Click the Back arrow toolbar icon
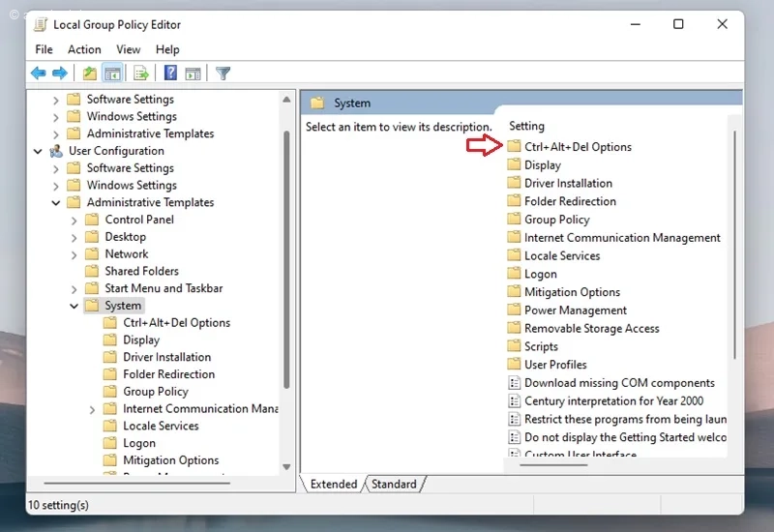The width and height of the screenshot is (774, 532). [39, 74]
